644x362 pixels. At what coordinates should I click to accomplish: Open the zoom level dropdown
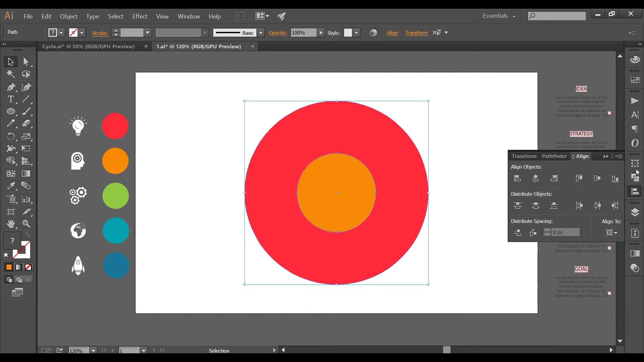pos(93,351)
